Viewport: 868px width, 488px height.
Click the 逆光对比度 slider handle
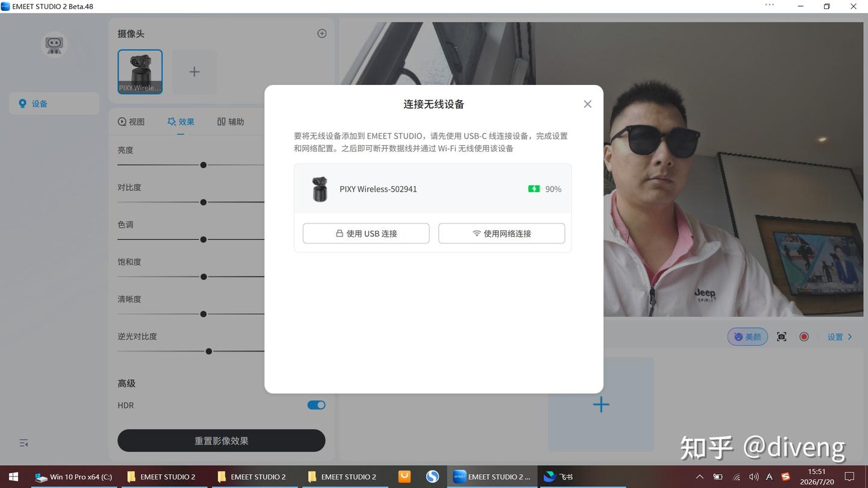tap(209, 351)
